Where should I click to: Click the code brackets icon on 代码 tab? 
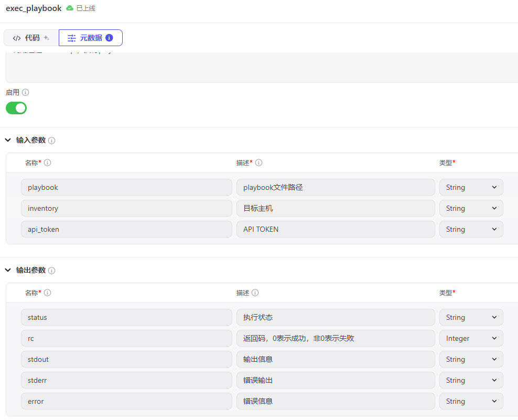pyautogui.click(x=17, y=38)
